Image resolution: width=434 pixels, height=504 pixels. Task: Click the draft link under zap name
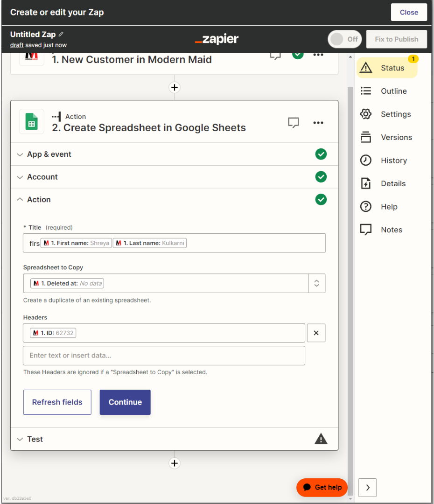click(17, 45)
